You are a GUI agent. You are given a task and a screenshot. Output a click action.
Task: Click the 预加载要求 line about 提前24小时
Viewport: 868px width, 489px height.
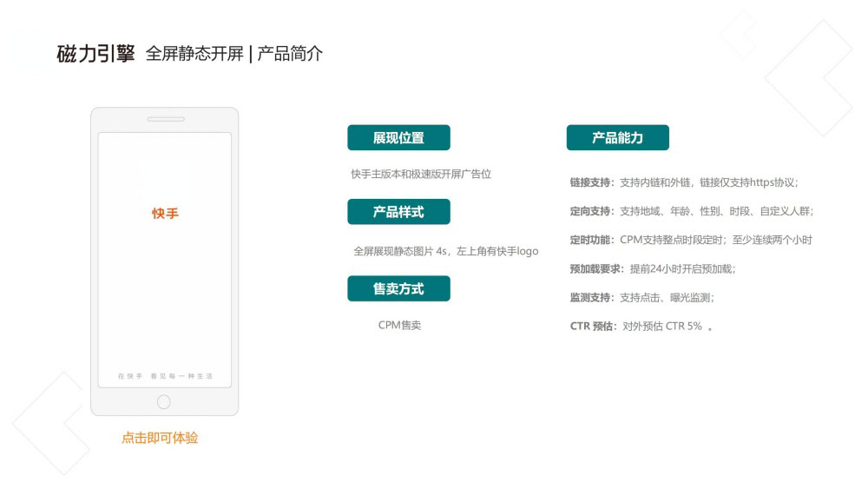pyautogui.click(x=654, y=269)
